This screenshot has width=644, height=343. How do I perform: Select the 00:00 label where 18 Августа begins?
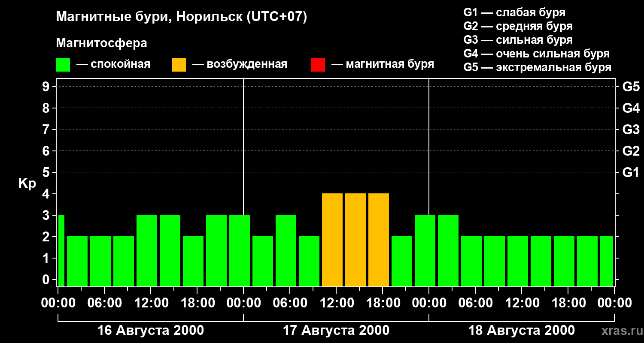click(x=429, y=303)
